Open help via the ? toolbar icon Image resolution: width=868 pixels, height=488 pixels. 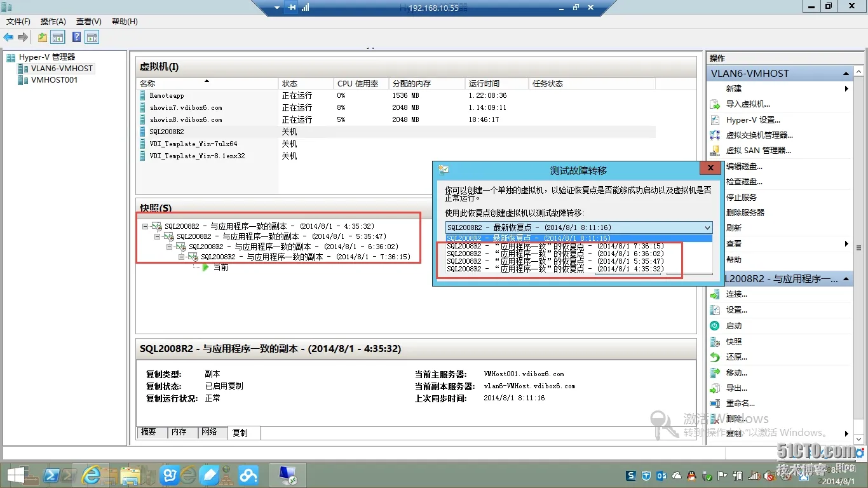click(76, 37)
